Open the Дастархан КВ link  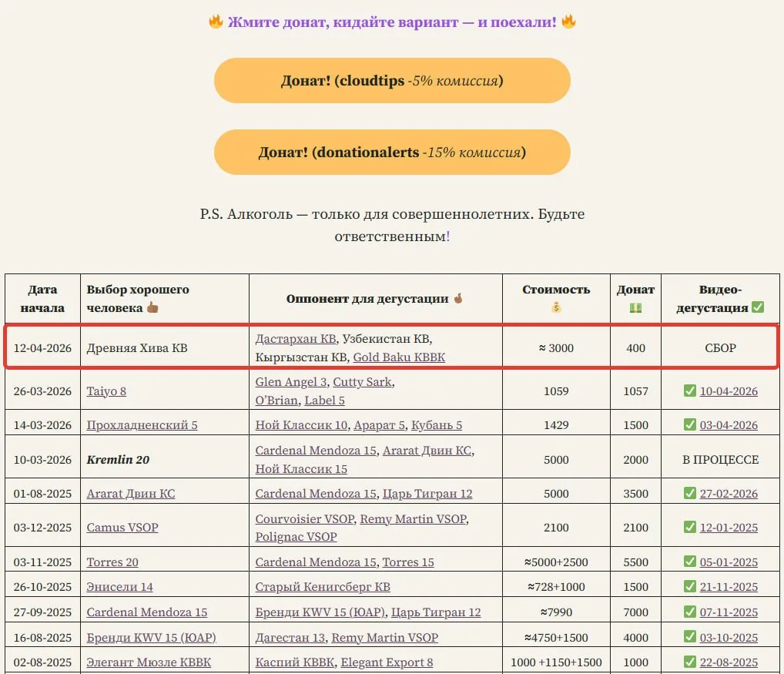[x=296, y=338]
